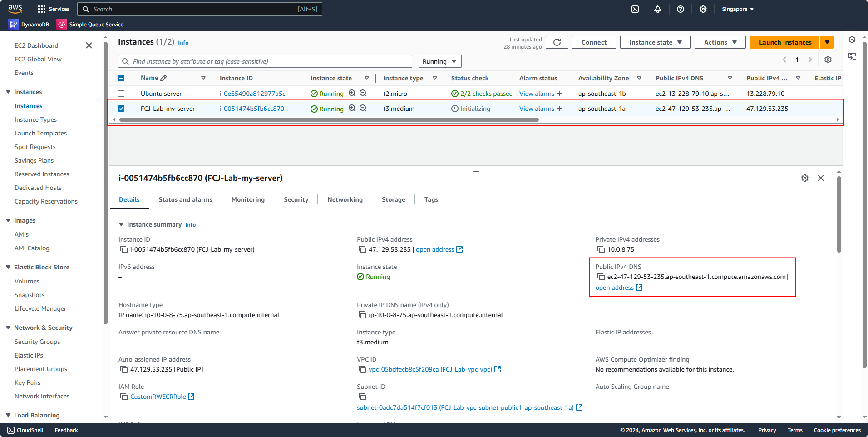Collapse the Instance summary section
Viewport: 868px width, 437px height.
coord(121,224)
